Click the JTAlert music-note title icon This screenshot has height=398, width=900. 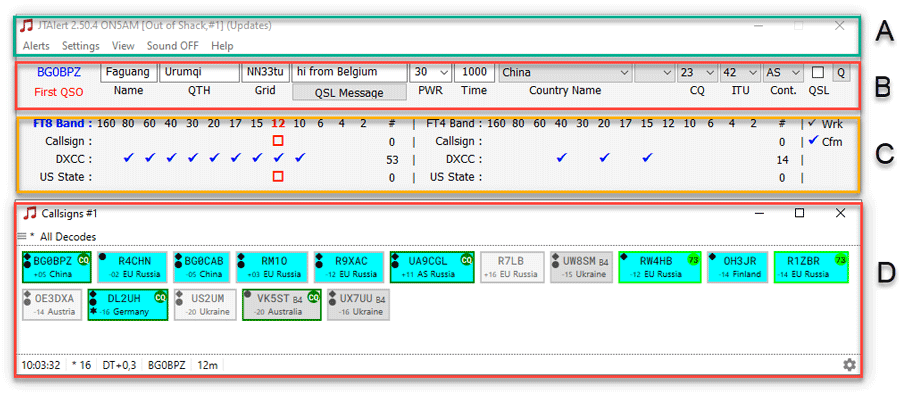pos(26,26)
